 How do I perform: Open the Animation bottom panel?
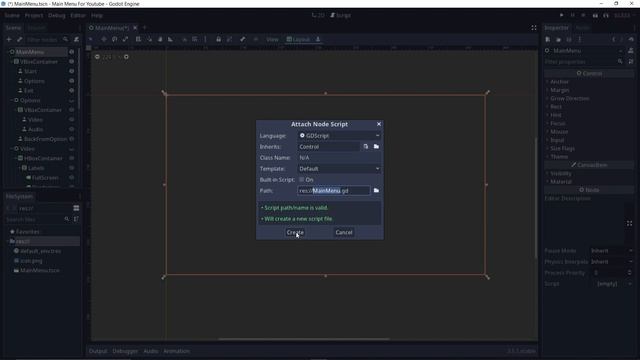coord(176,351)
